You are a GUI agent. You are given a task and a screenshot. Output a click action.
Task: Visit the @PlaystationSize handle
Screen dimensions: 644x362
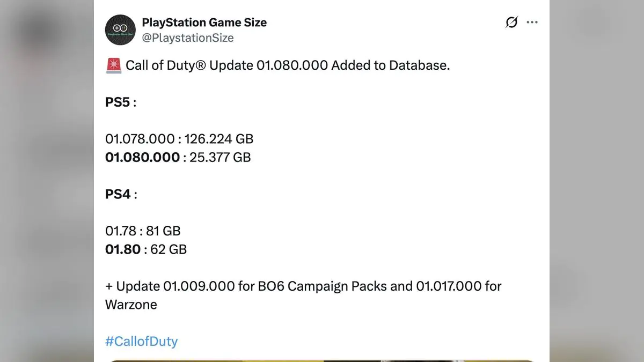pyautogui.click(x=187, y=38)
